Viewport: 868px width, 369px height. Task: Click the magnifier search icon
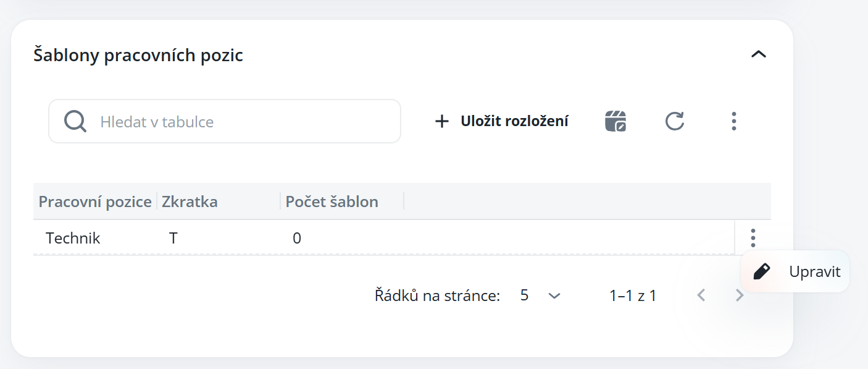click(75, 121)
